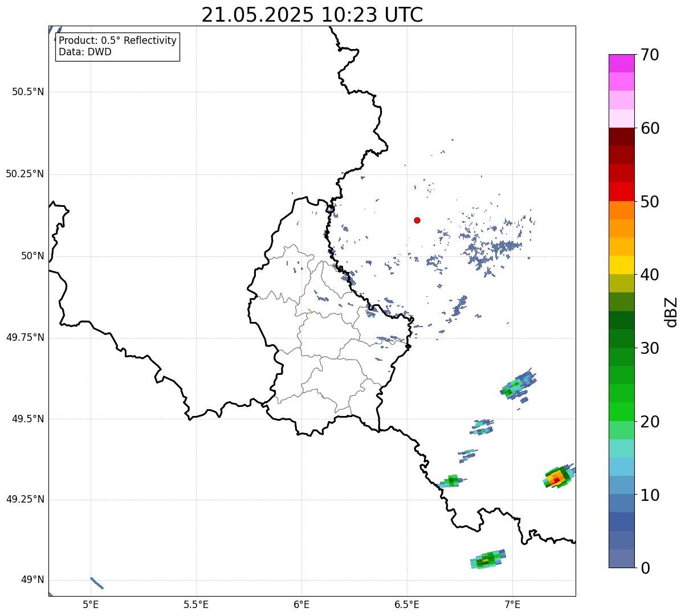Pick the top magenta colorbar swatch
This screenshot has width=685, height=616.
click(621, 63)
